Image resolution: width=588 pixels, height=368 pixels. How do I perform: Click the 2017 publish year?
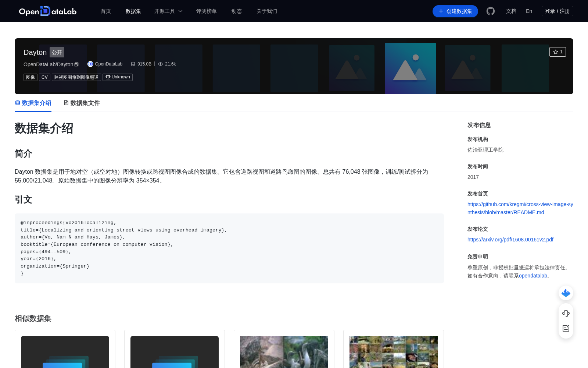click(473, 177)
